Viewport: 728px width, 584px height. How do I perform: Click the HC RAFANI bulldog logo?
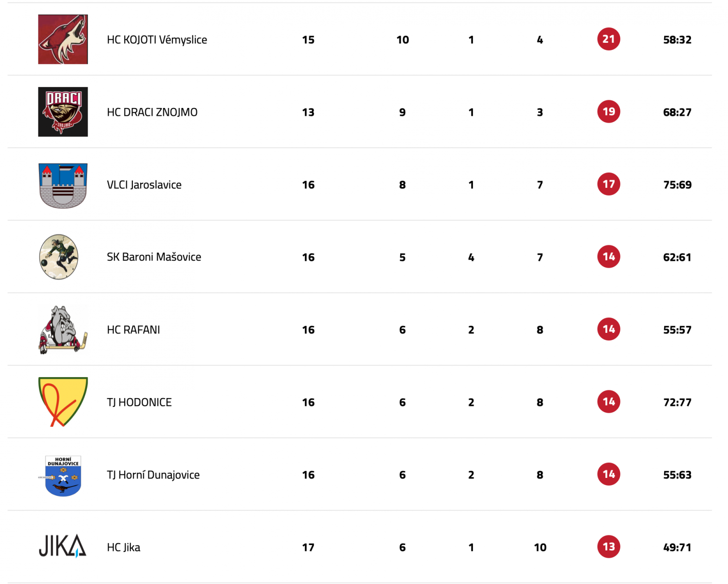[63, 329]
